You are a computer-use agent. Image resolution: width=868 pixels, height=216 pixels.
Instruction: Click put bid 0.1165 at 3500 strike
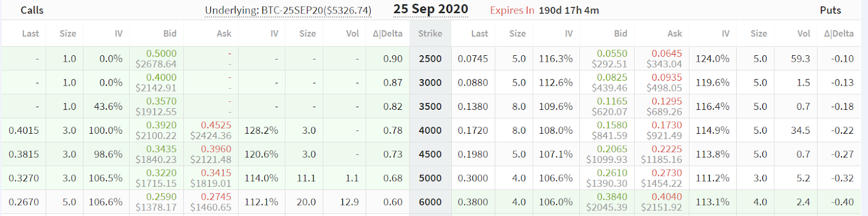click(612, 101)
